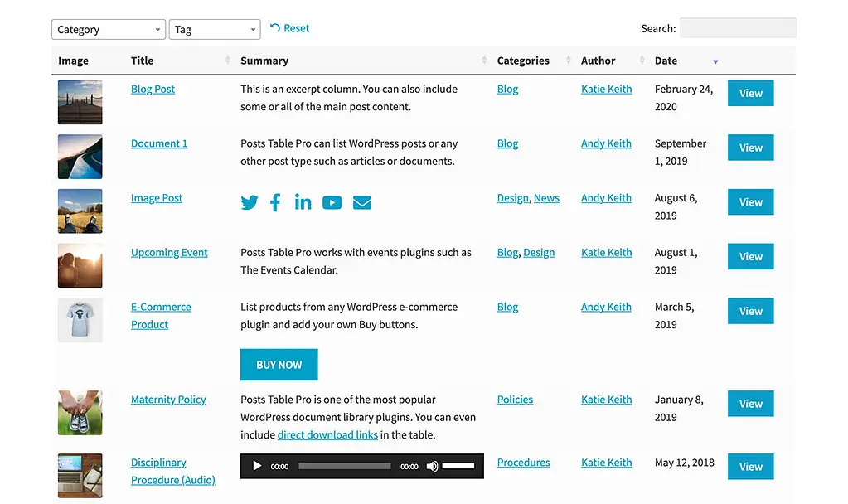Viewport: 848px width, 504px height.
Task: Click author Katie Keith in Disciplinary Procedure row
Action: [606, 463]
